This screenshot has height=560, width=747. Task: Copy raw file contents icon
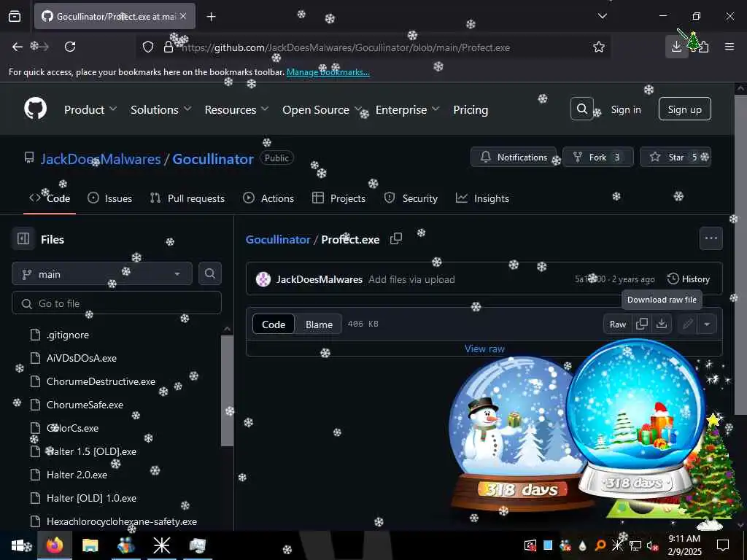coord(642,324)
